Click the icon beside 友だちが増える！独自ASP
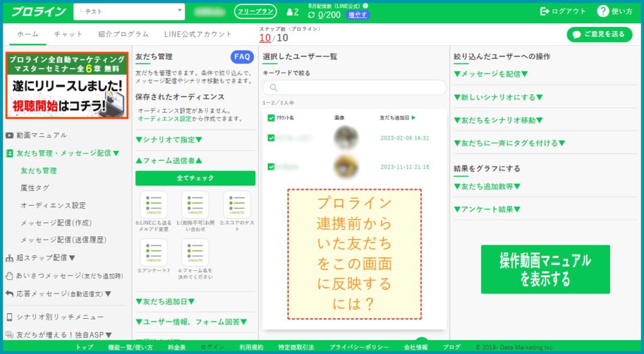Screen dimensions: 644x354 9,335
